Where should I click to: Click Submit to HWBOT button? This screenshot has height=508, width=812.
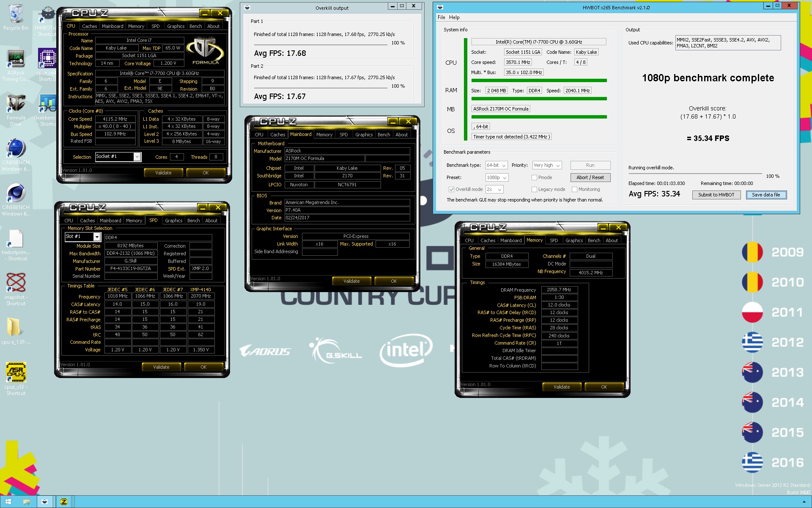[x=716, y=195]
